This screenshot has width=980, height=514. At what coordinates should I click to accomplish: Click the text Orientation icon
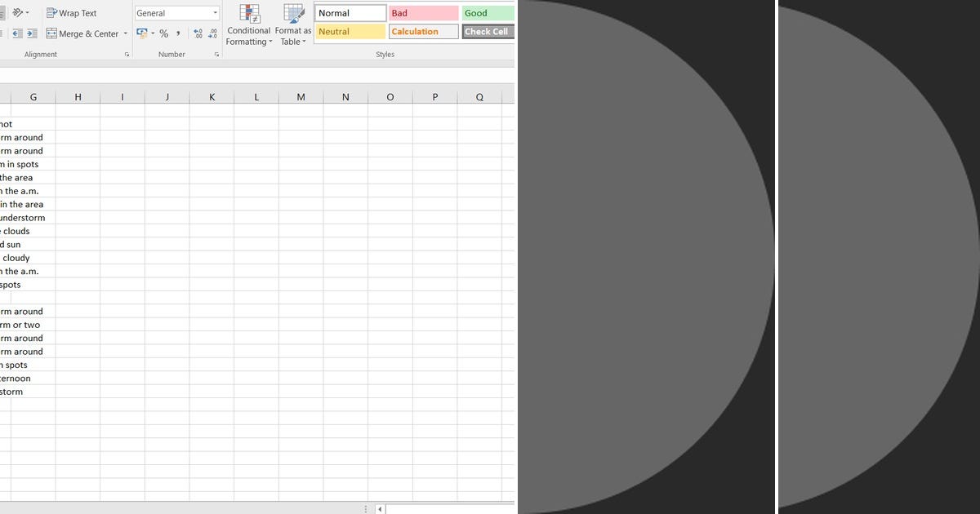[x=17, y=11]
